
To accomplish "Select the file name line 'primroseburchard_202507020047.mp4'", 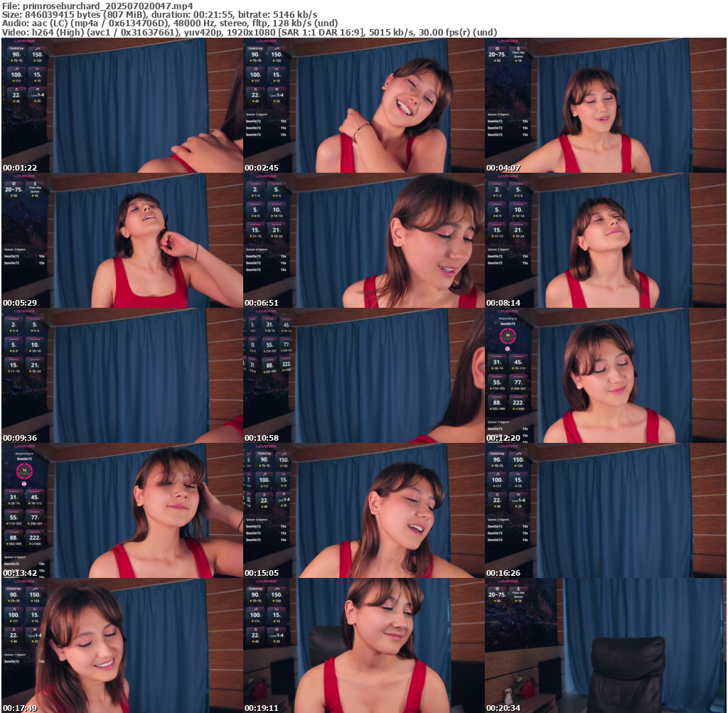I will pos(97,6).
